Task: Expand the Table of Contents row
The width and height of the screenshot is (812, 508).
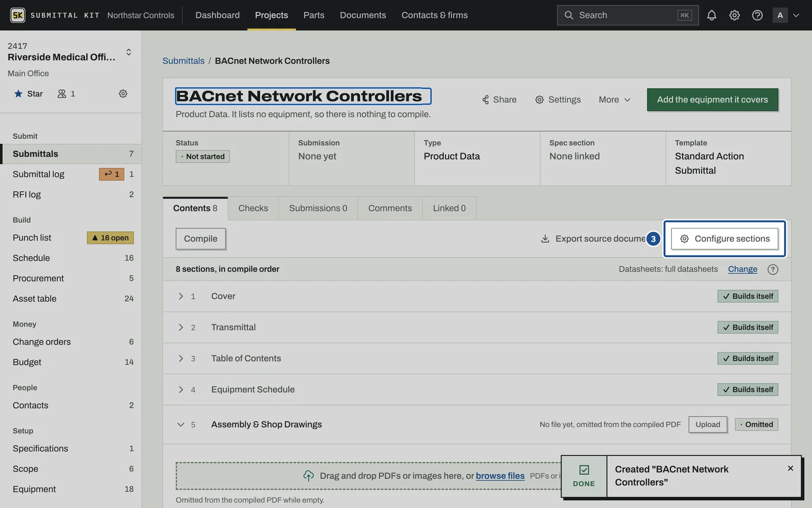Action: 181,358
